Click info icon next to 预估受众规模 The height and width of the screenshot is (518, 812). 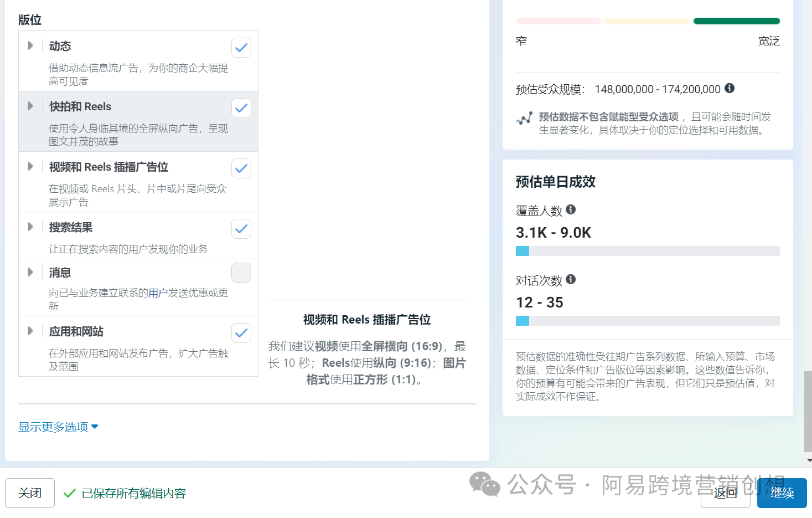[730, 88]
